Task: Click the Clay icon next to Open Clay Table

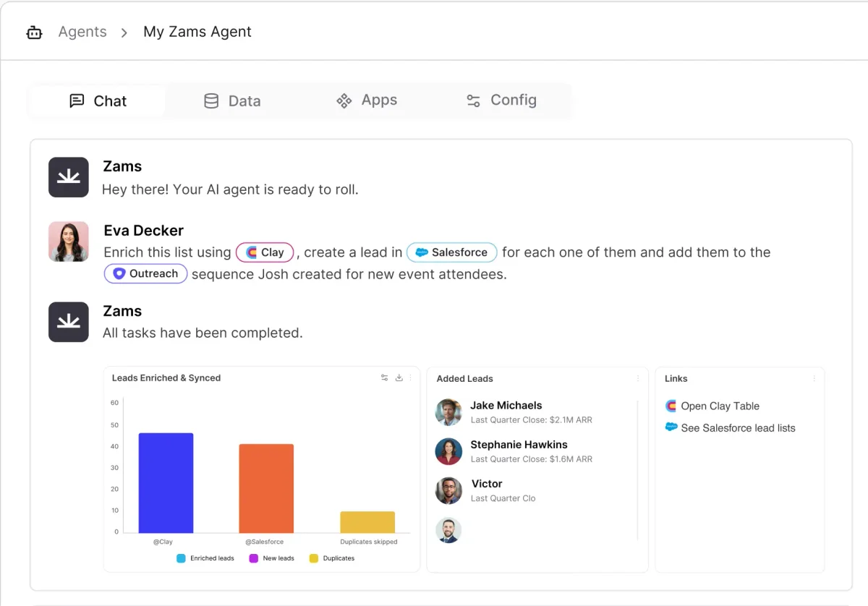Action: pyautogui.click(x=671, y=406)
